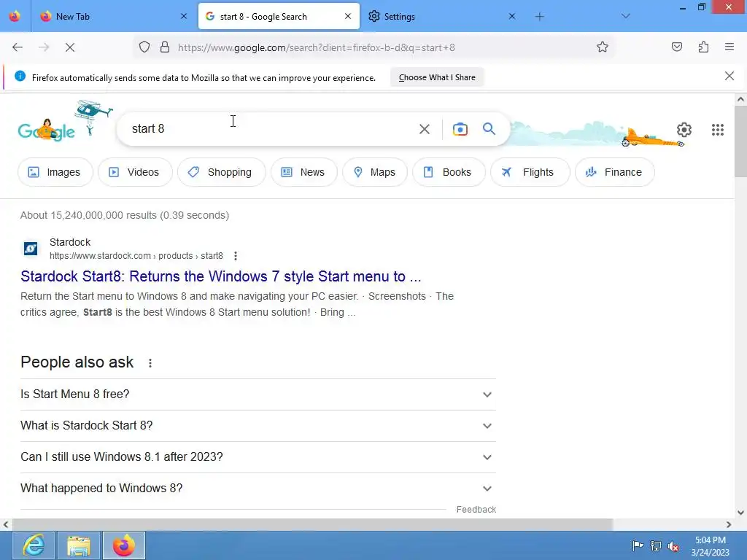Click the result count text 'About 15,240,000,000 results'
This screenshot has height=560, width=747.
pos(88,215)
